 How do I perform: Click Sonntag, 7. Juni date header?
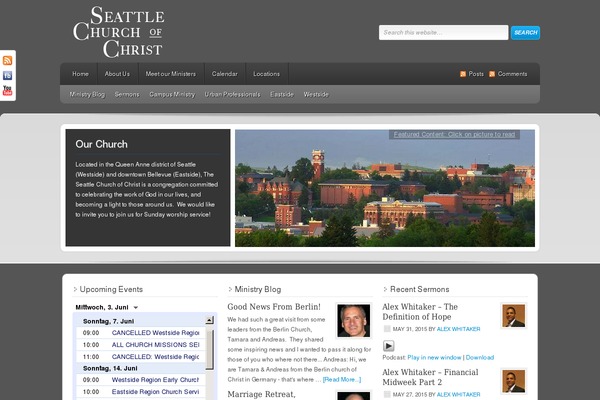click(108, 321)
